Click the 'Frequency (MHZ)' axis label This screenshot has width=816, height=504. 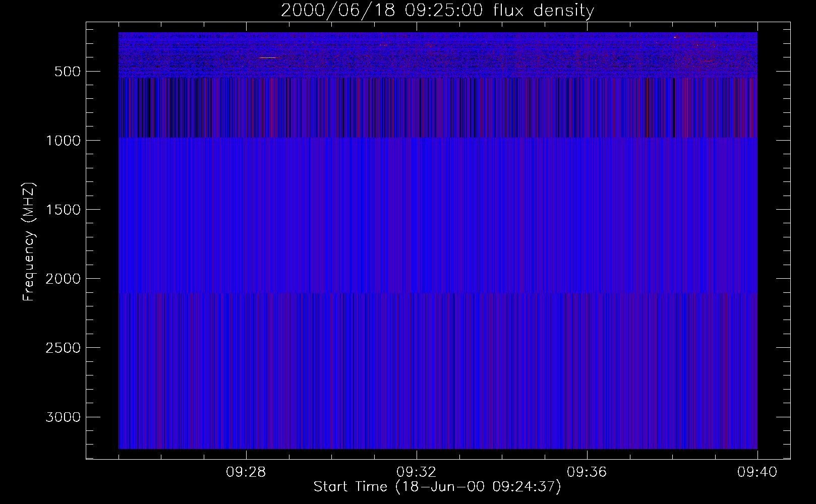coord(29,242)
